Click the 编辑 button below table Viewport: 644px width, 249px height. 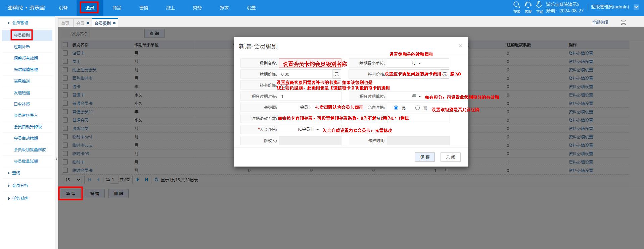(x=95, y=193)
